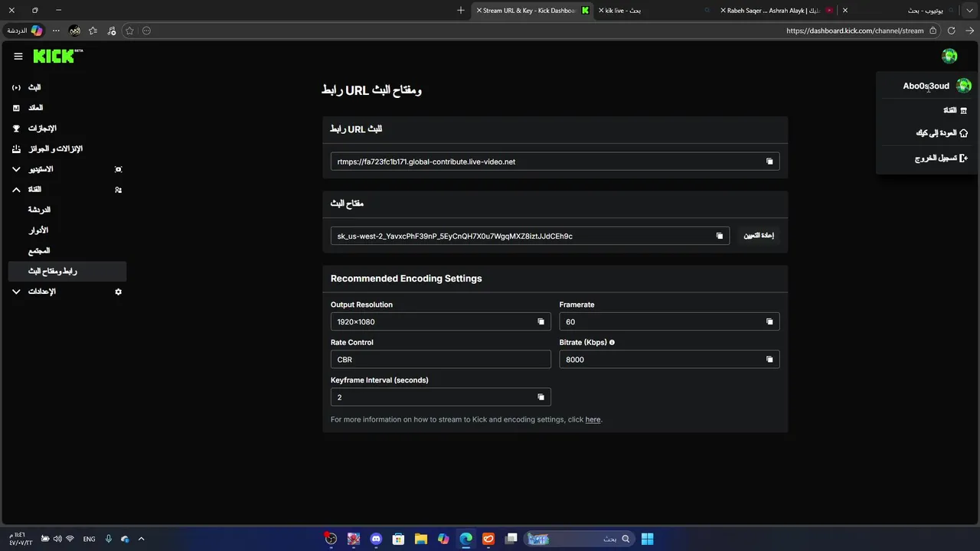980x551 pixels.
Task: Copy the Output Resolution value
Action: pos(541,321)
